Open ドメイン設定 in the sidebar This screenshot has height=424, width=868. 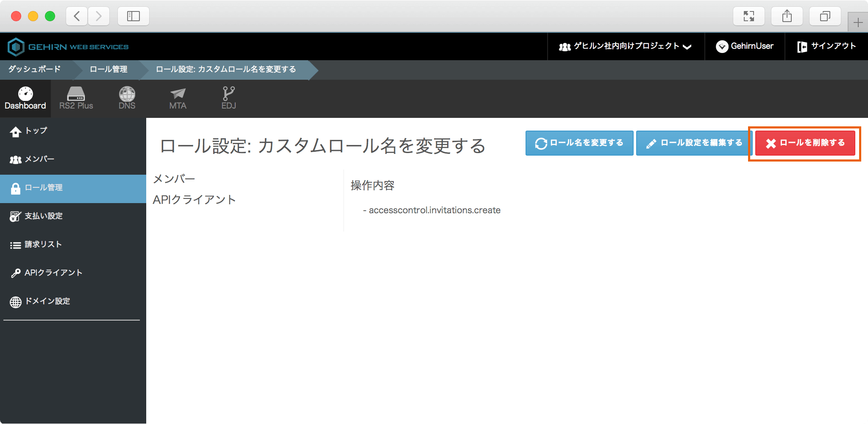click(x=47, y=301)
